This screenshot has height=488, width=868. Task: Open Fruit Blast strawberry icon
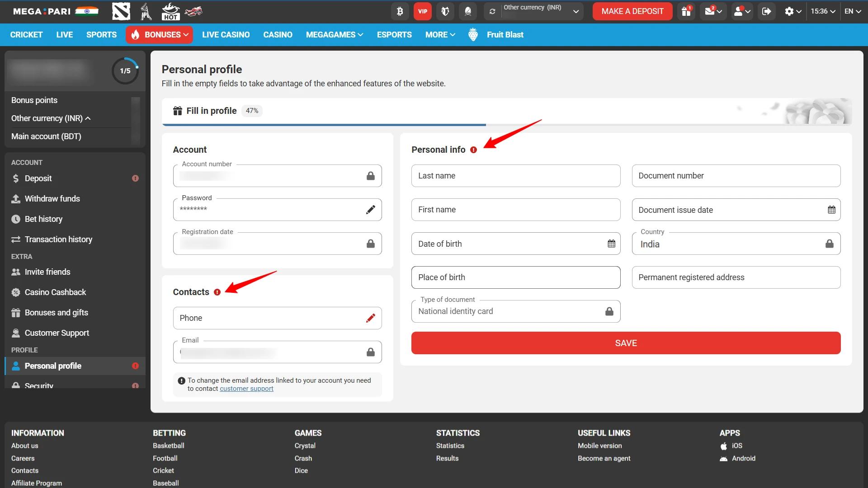click(473, 34)
